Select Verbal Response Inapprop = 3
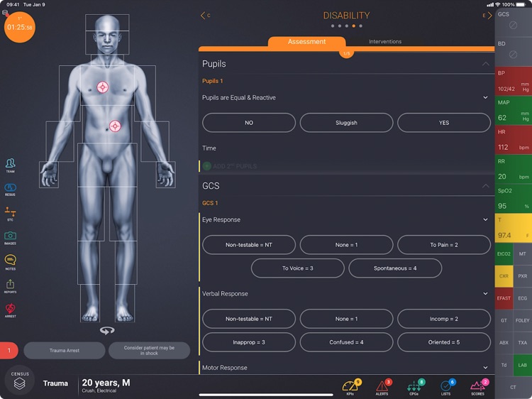The height and width of the screenshot is (399, 532). (249, 342)
